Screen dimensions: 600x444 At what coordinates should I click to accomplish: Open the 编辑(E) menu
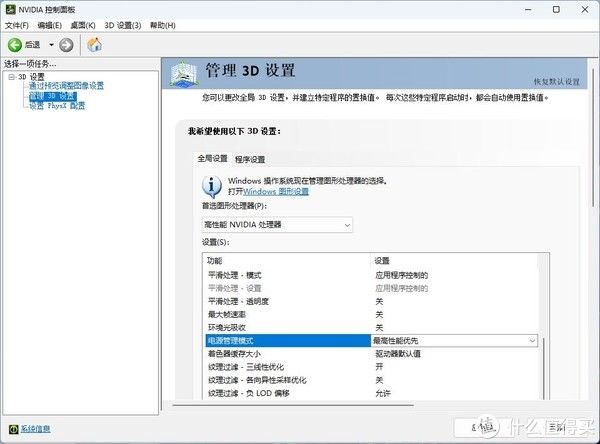click(50, 25)
